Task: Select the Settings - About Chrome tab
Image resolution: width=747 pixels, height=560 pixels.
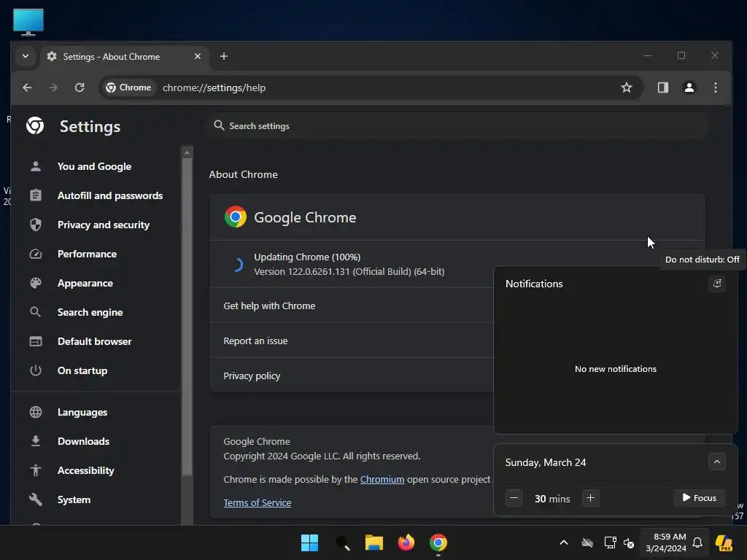Action: point(125,57)
